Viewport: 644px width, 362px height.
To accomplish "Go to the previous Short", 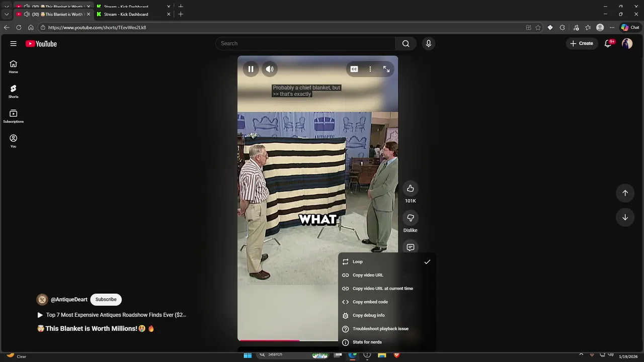I will point(625,193).
